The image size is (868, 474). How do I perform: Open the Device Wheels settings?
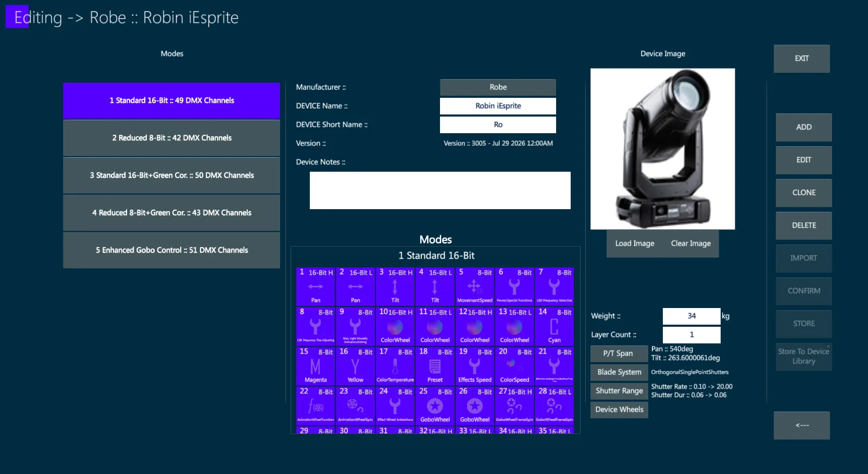[619, 410]
